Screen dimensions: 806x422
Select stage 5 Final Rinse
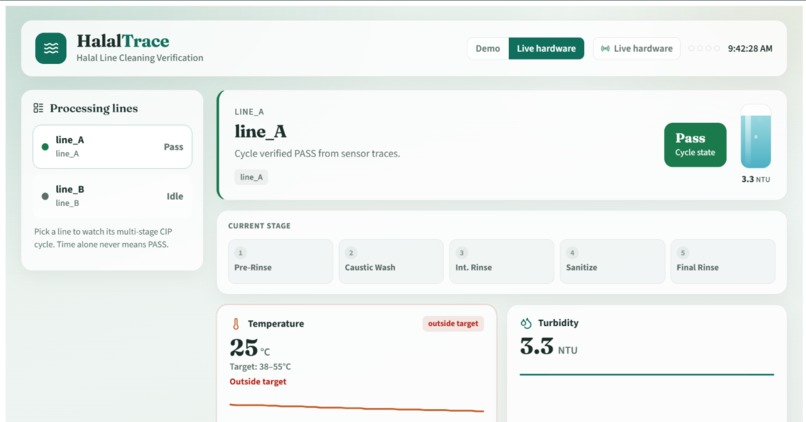point(723,261)
